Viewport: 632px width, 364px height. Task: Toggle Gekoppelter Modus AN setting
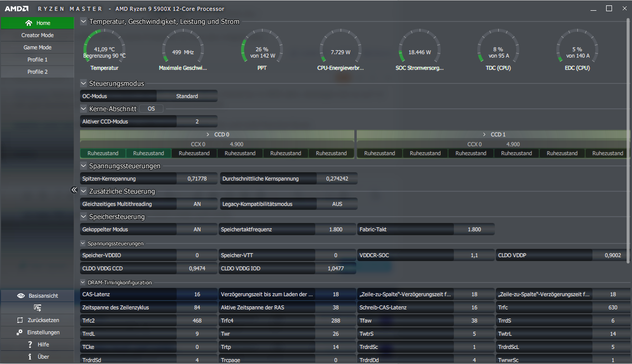(197, 229)
